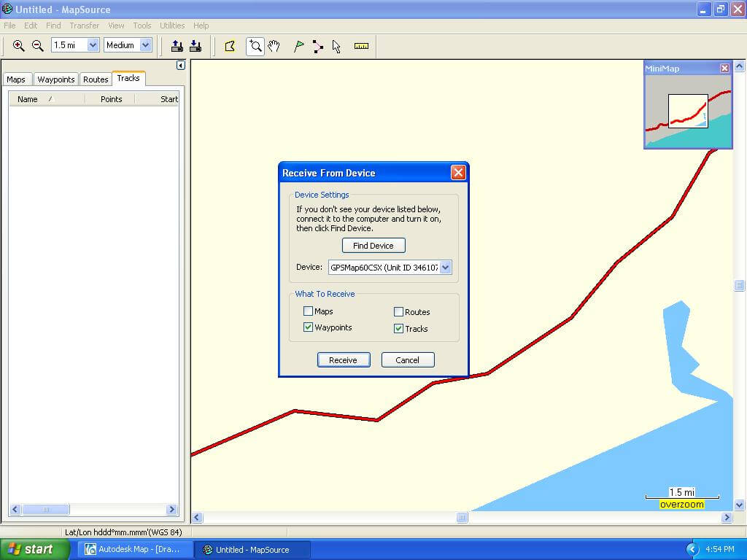
Task: Click the Cancel button in dialog
Action: point(408,360)
